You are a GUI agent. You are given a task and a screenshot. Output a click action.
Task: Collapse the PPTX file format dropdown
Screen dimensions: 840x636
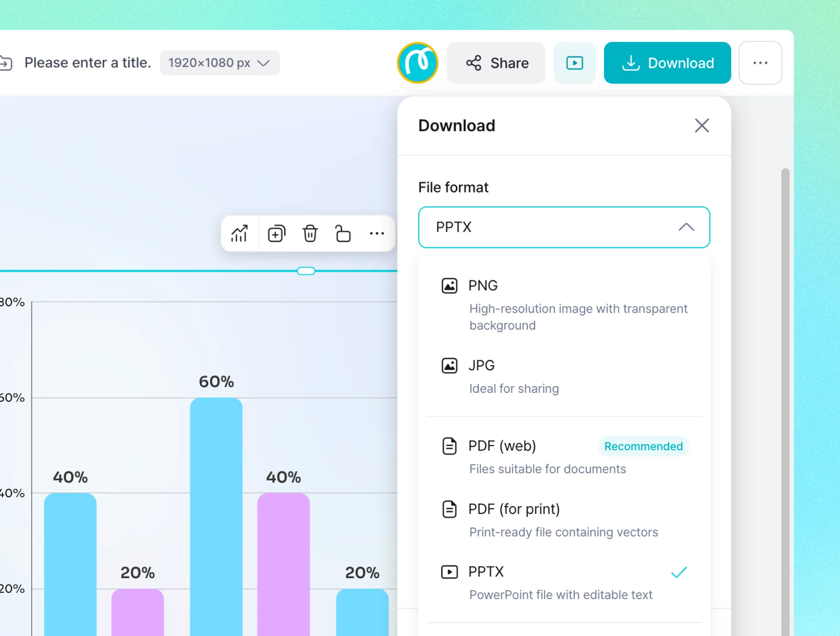[x=564, y=227]
